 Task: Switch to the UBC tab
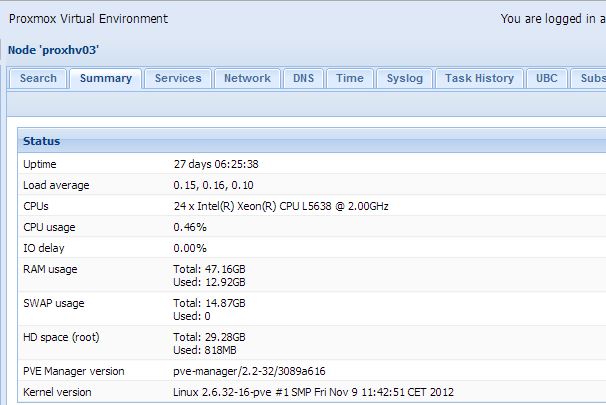[547, 78]
